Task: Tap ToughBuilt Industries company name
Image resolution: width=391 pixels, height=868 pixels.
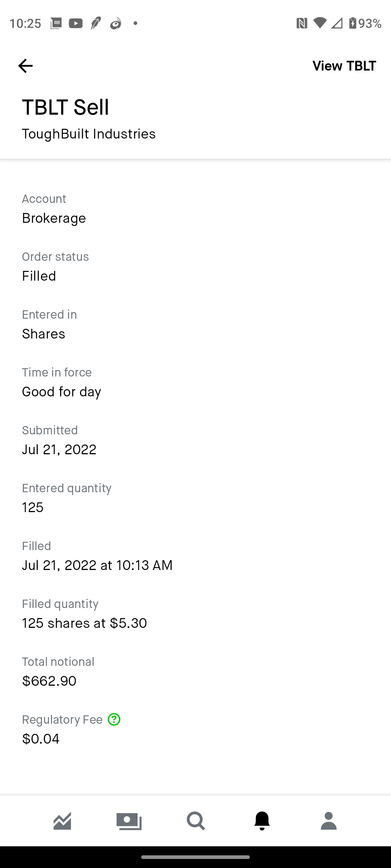Action: click(x=89, y=134)
